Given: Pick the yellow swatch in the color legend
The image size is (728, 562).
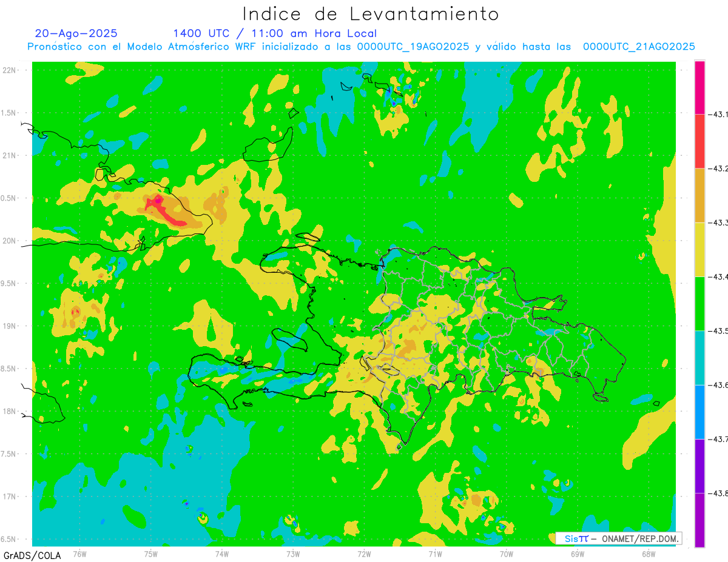Looking at the screenshot, I should [x=699, y=249].
